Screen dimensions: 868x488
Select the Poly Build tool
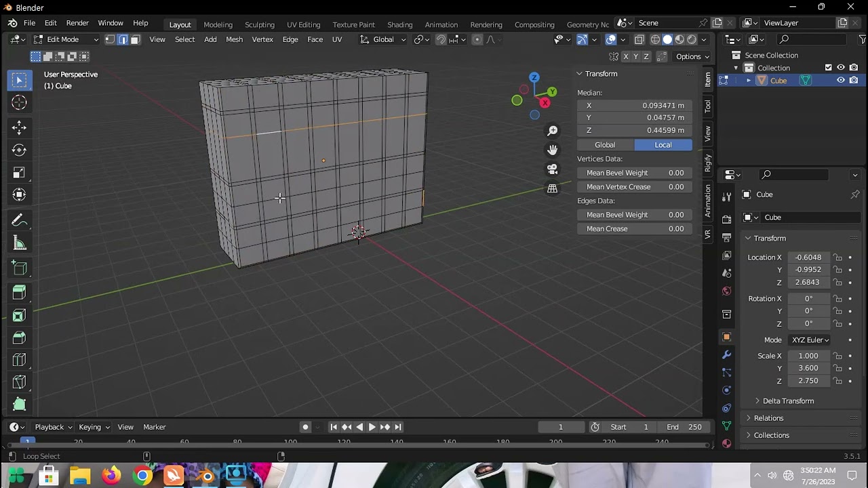[x=19, y=405]
